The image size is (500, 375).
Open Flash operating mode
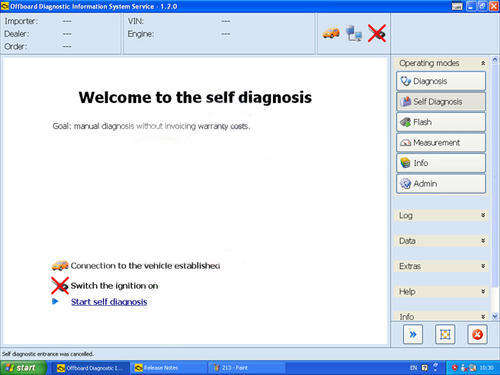click(x=441, y=122)
